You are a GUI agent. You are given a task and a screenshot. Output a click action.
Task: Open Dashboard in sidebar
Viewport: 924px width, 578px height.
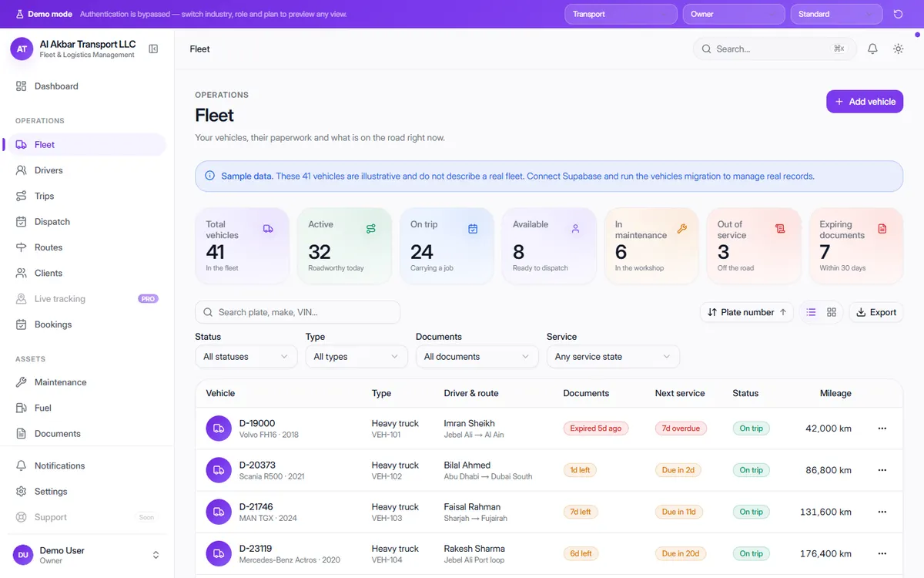click(87, 86)
